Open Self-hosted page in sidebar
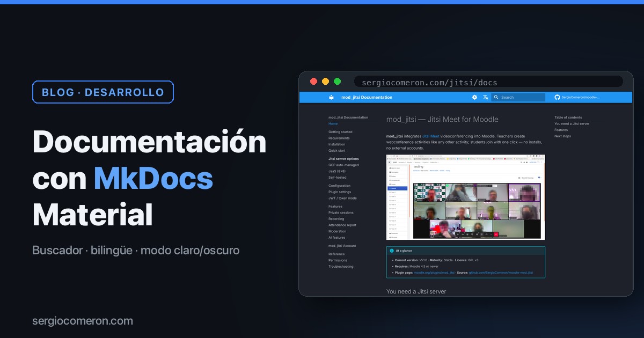The width and height of the screenshot is (644, 338). [x=338, y=177]
